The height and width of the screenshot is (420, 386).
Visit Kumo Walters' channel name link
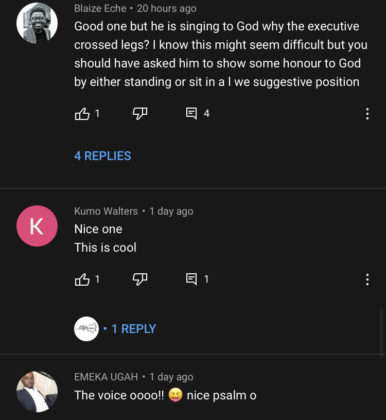(106, 211)
